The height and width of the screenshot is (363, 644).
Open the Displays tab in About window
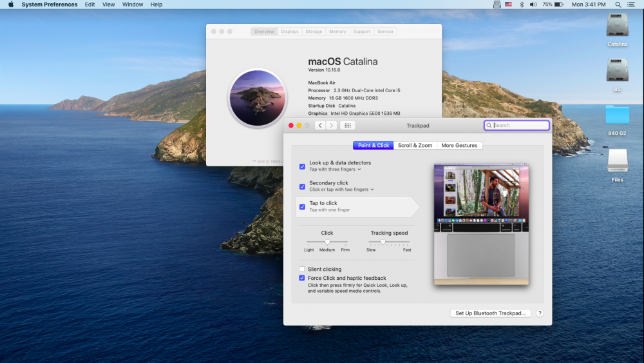pos(290,32)
